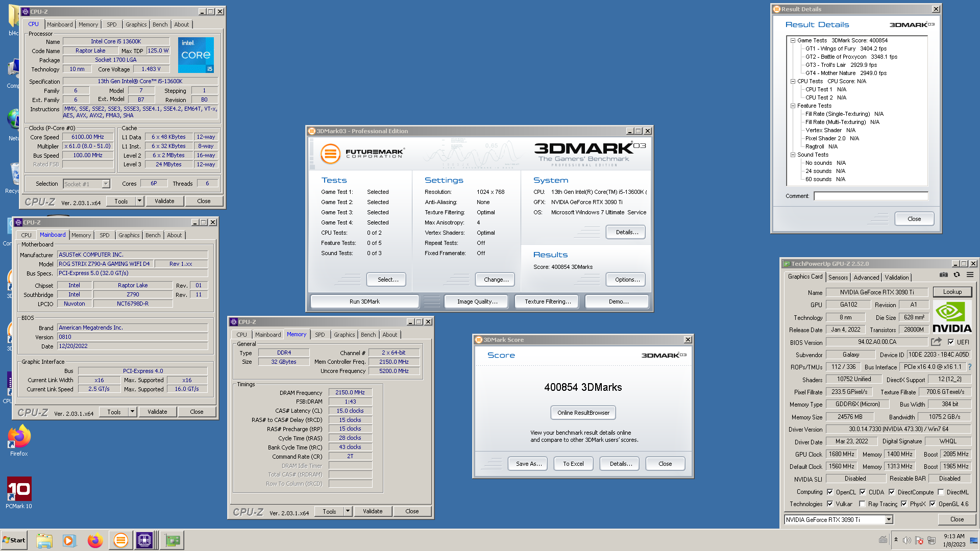The width and height of the screenshot is (980, 551).
Task: Click Save As button in 3DMark Score
Action: click(529, 464)
